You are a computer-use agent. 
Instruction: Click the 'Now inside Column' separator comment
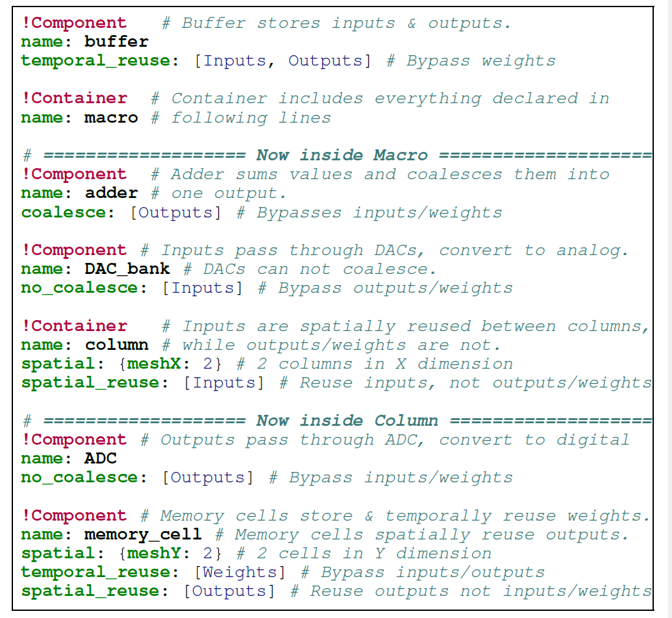[x=338, y=421]
